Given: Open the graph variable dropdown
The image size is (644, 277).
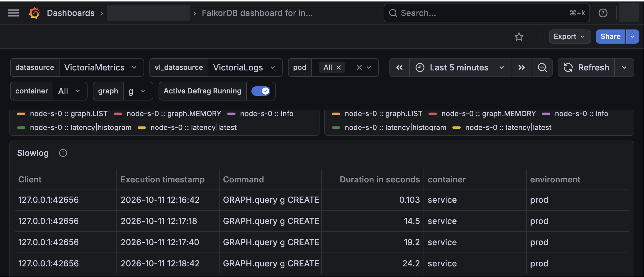Looking at the screenshot, I should pyautogui.click(x=138, y=91).
